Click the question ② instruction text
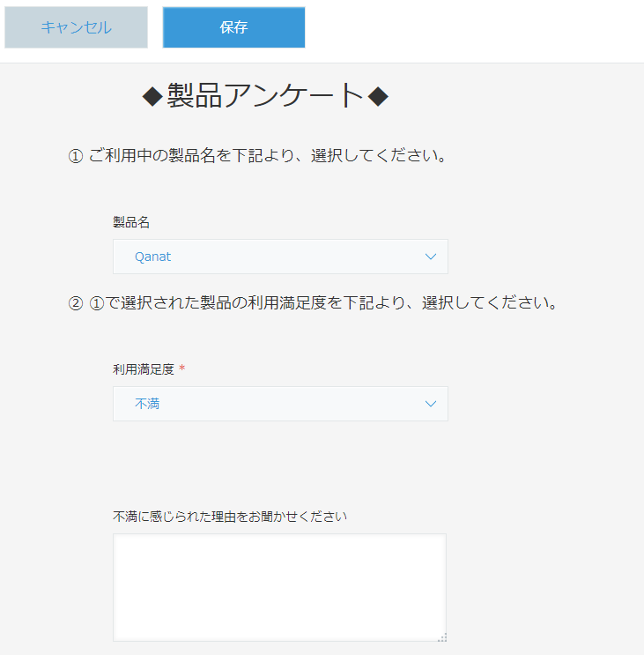 (314, 303)
